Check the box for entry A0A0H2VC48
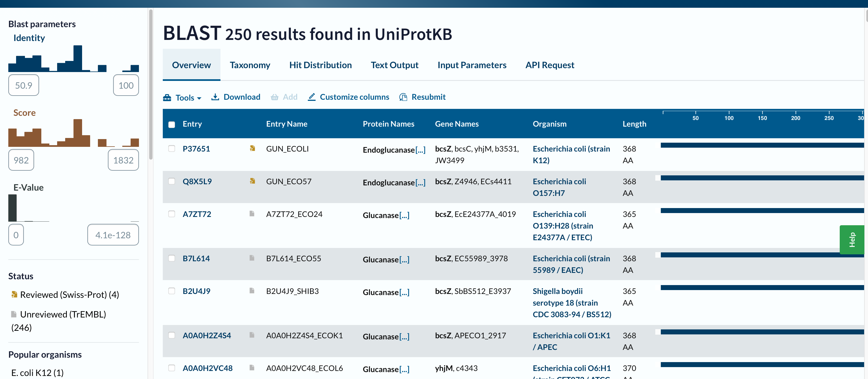The width and height of the screenshot is (868, 379). 171,368
